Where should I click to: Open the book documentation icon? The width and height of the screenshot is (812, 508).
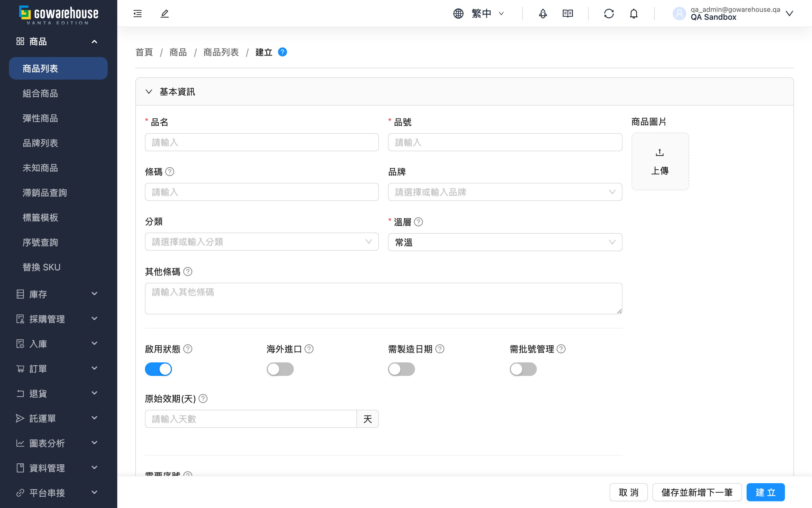pyautogui.click(x=568, y=14)
